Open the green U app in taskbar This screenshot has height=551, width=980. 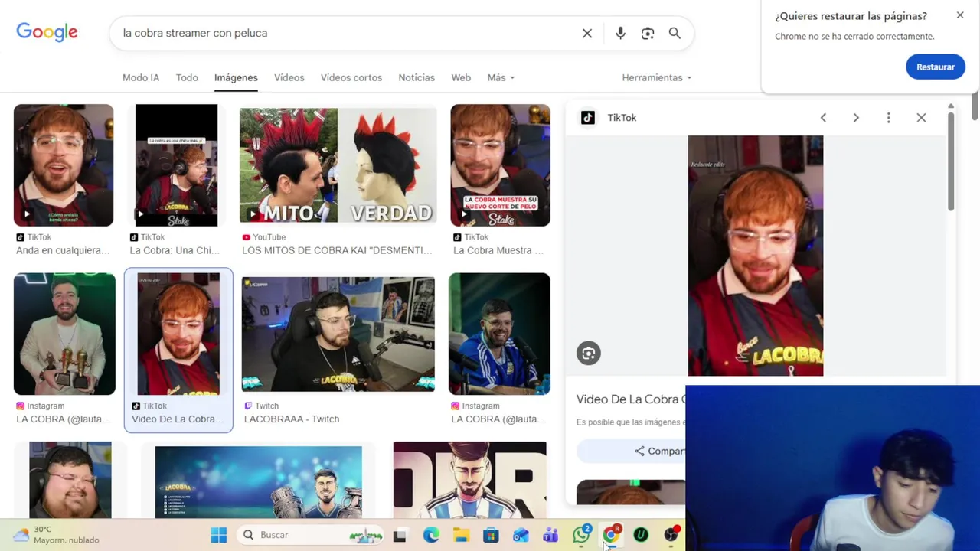[641, 535]
